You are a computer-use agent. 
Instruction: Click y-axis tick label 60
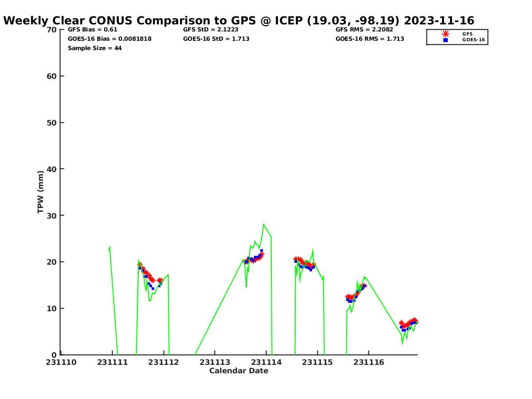(52, 76)
